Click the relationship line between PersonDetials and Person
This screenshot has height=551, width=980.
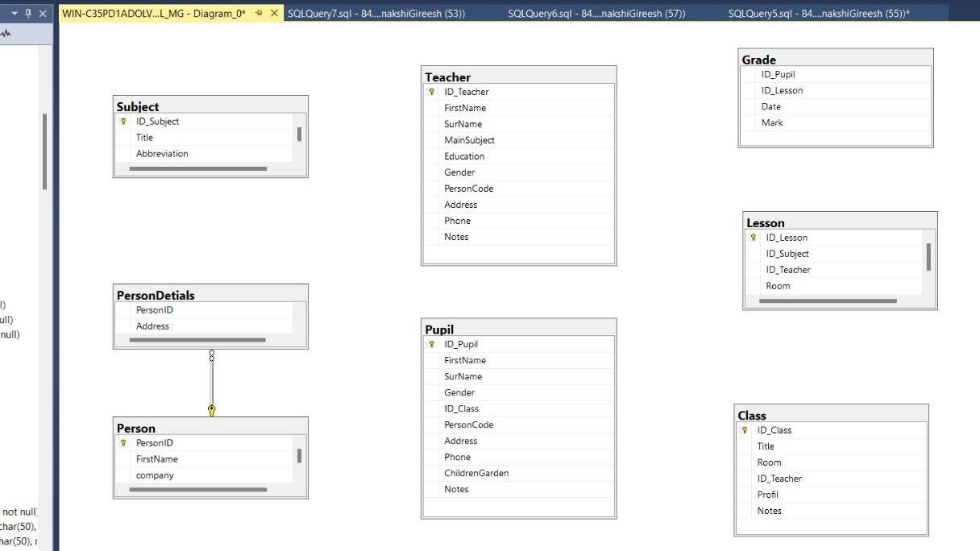point(211,379)
